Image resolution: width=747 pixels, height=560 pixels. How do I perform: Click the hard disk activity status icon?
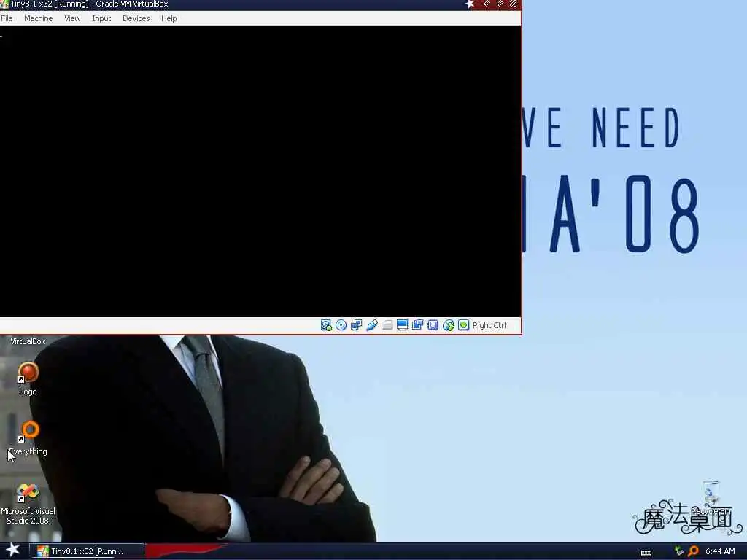coord(326,325)
